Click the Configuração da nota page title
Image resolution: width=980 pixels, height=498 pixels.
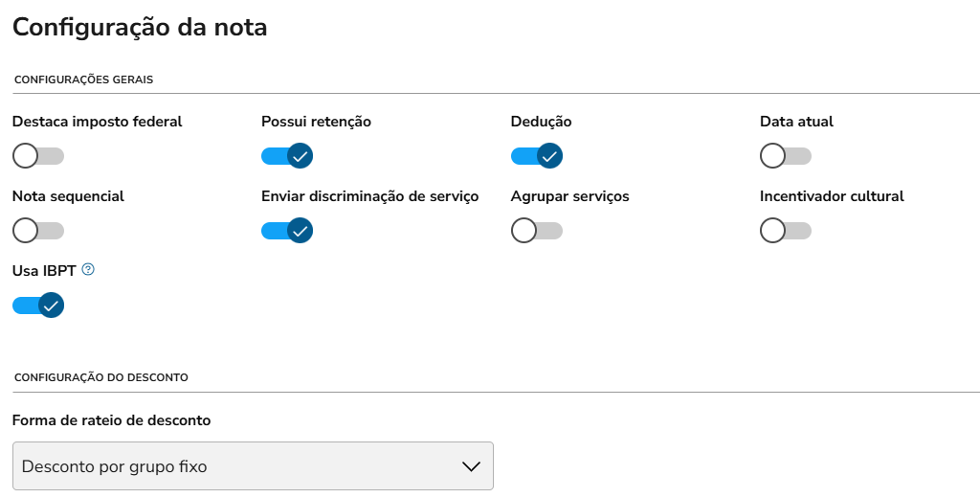tap(140, 28)
